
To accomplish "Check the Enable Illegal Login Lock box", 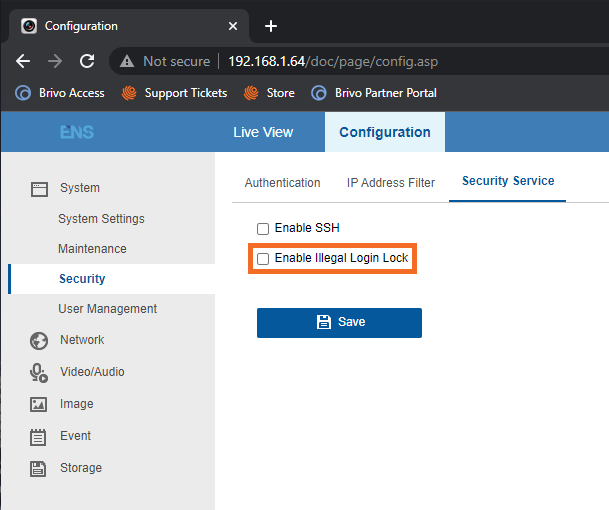I will pyautogui.click(x=263, y=259).
